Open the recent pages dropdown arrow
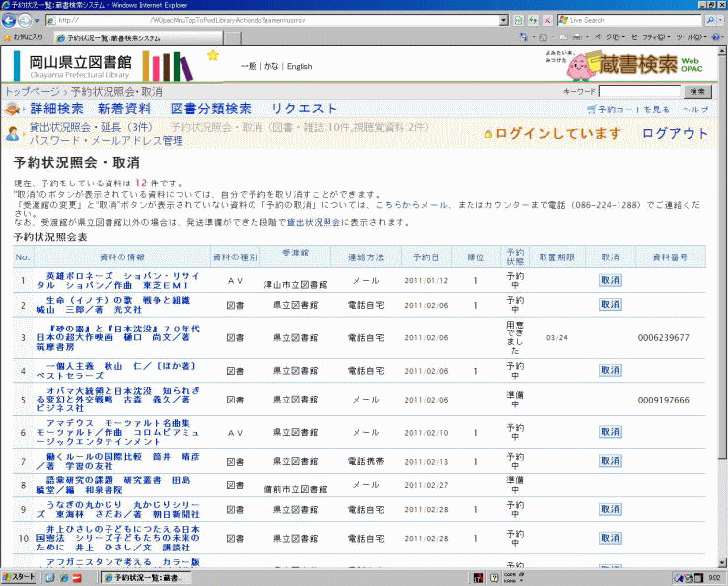The height and width of the screenshot is (586, 728). [37, 21]
